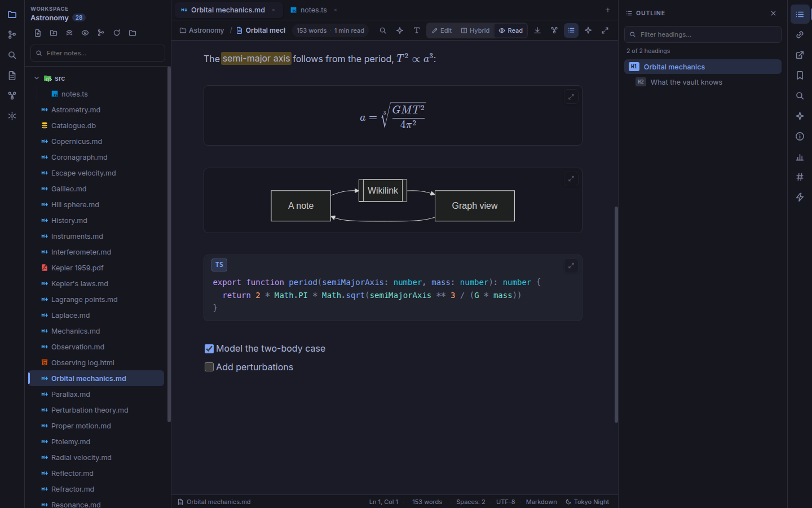Select Perturbation theory.md in the tree
This screenshot has width=812, height=508.
tap(96, 410)
